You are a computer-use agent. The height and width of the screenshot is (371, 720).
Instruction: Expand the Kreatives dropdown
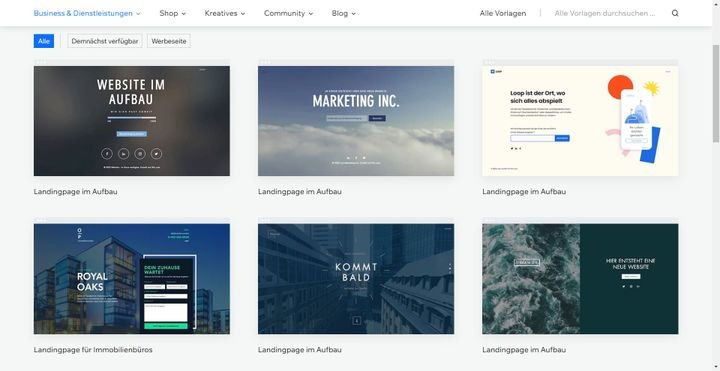[225, 13]
